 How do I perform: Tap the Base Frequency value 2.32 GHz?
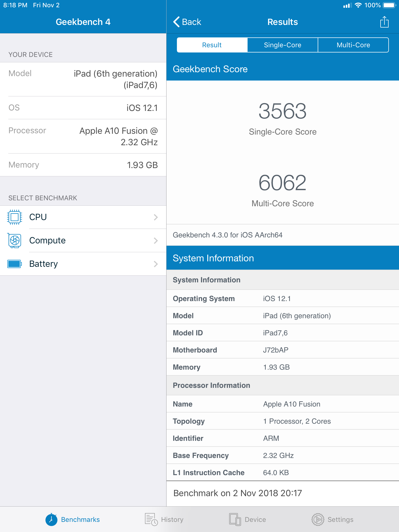tap(278, 455)
